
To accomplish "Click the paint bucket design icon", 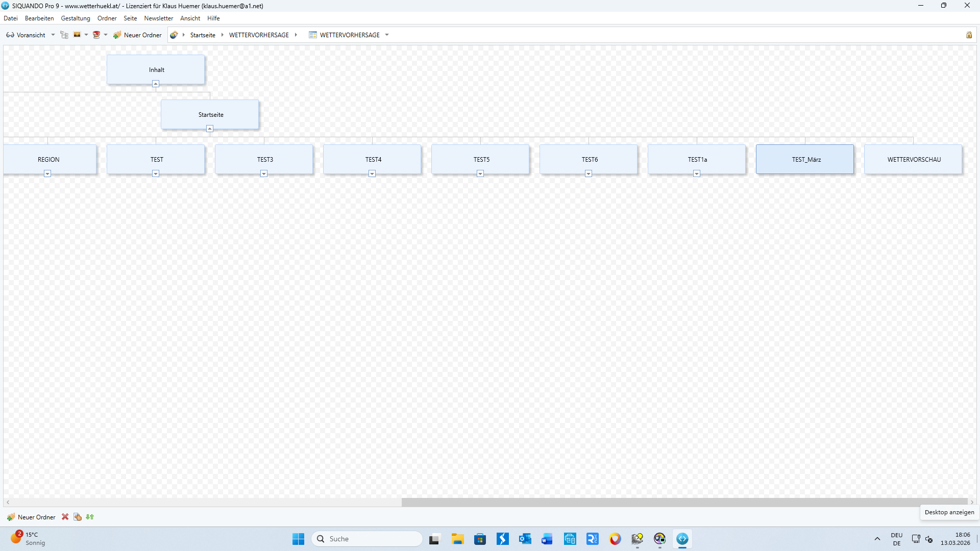I will [96, 35].
